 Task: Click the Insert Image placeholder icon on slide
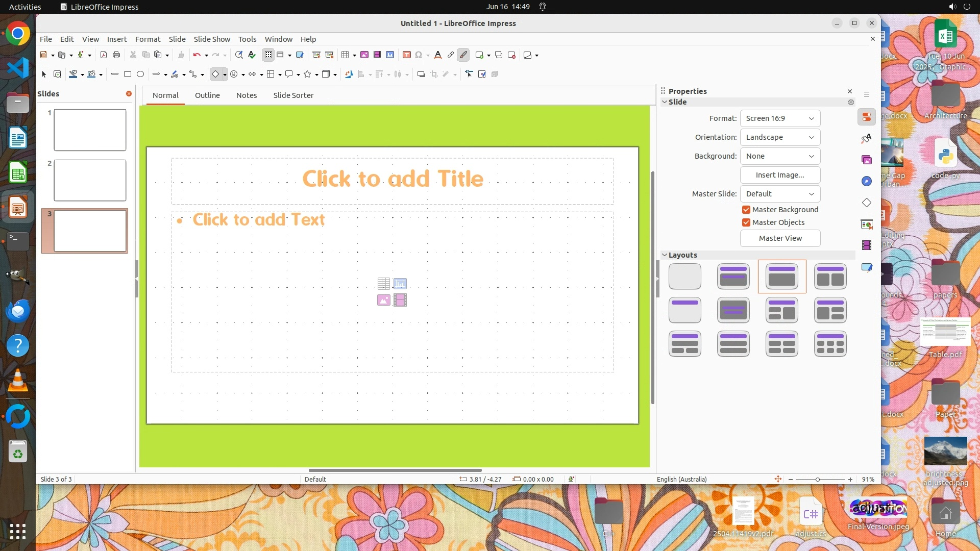coord(383,300)
